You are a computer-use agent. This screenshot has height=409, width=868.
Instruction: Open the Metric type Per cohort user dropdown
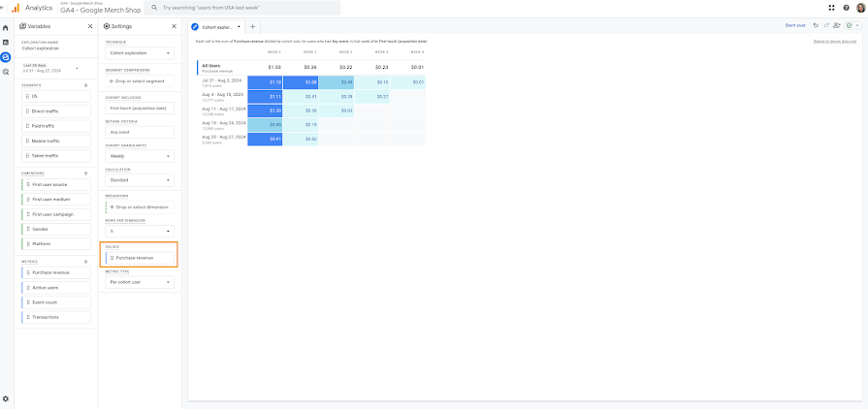tap(140, 282)
